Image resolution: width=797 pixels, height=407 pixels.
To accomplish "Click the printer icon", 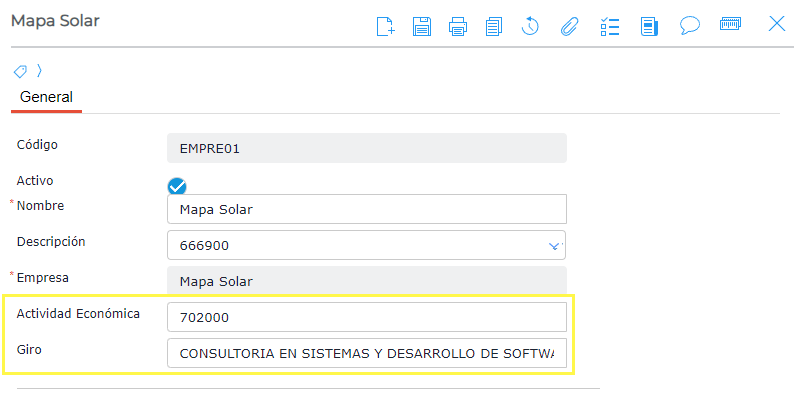I will click(x=458, y=26).
